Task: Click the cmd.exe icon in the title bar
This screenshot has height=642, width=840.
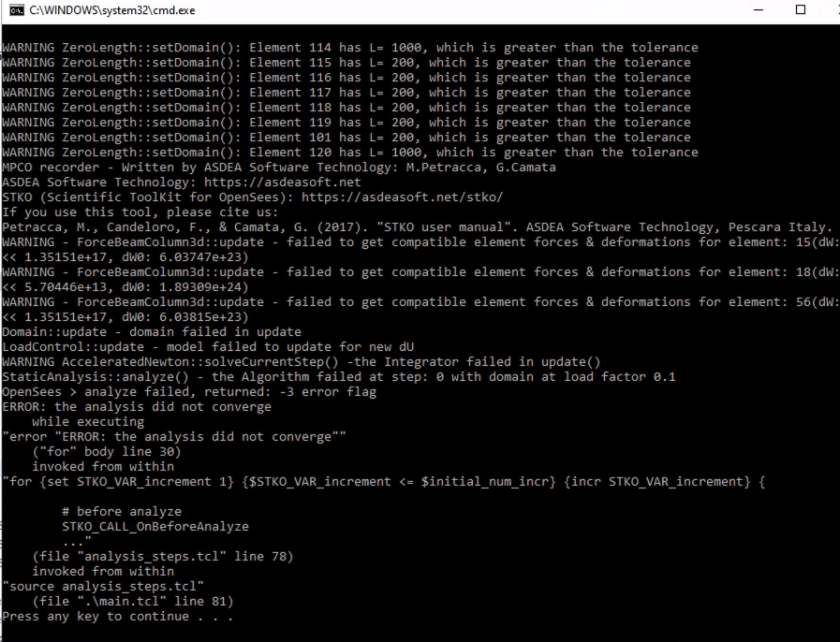Action: pos(17,10)
